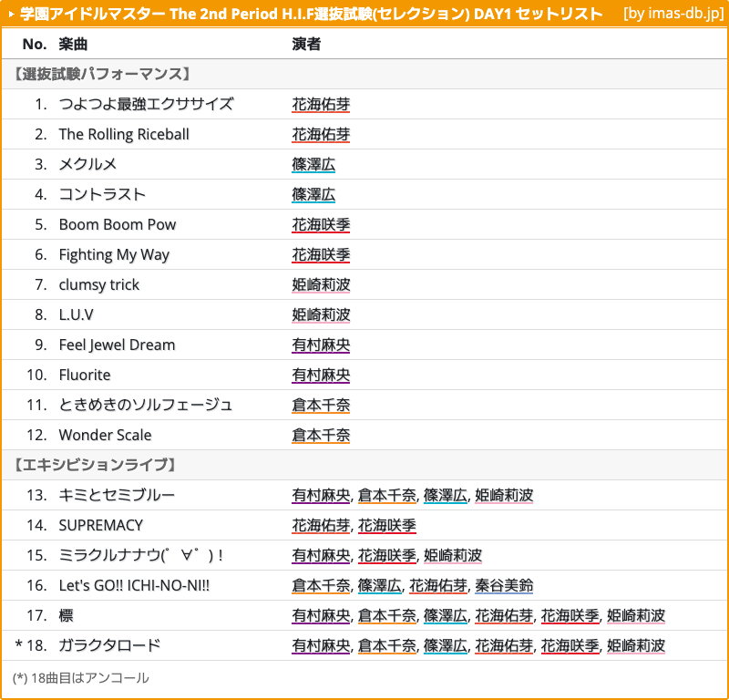This screenshot has height=700, width=729.
Task: Click 花海佑芽 in song 17 標 row
Action: [504, 616]
